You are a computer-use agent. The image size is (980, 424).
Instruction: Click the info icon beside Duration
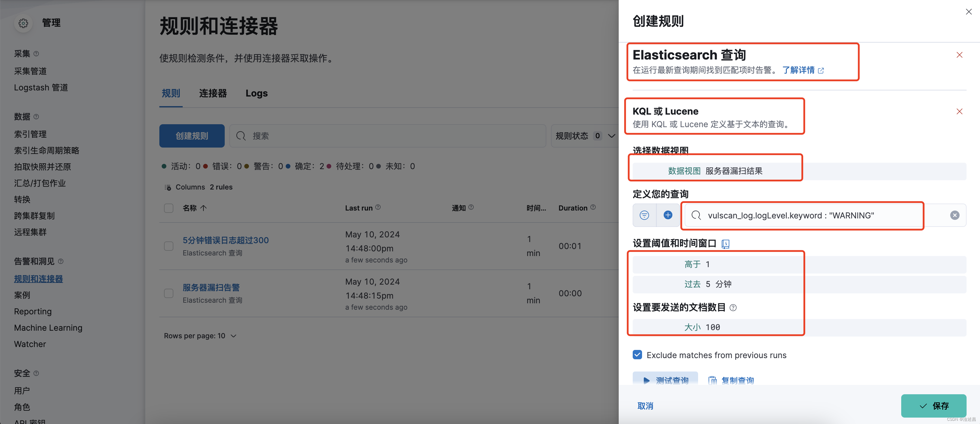(x=593, y=207)
